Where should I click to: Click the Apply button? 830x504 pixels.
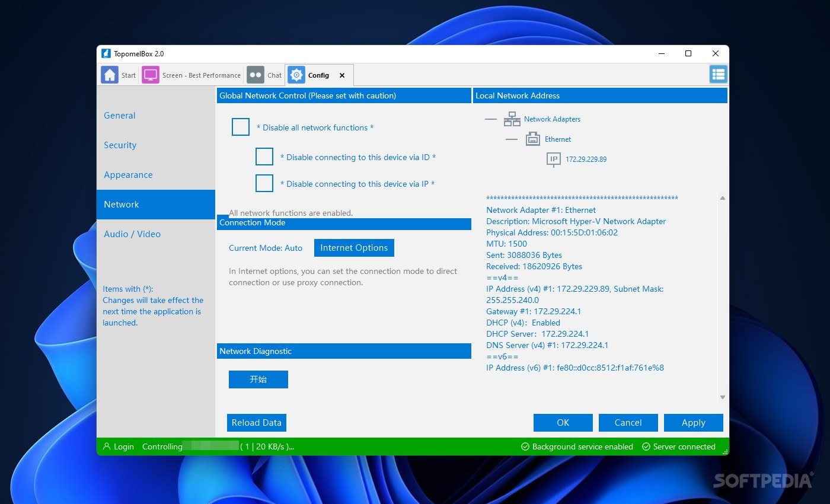(694, 423)
